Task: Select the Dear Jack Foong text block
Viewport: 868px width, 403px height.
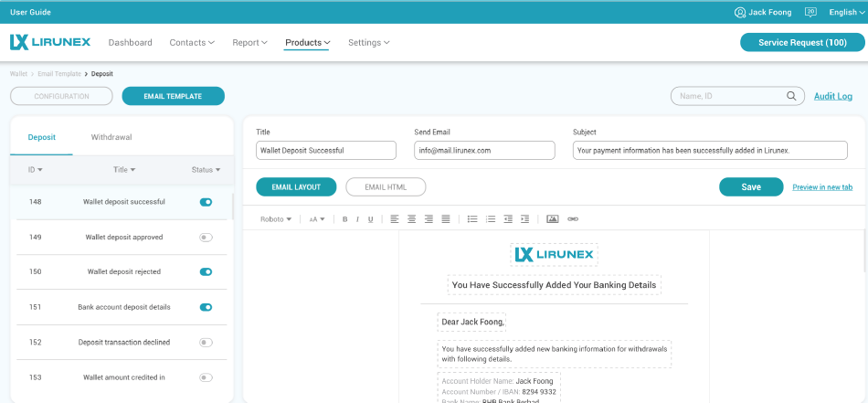Action: [x=471, y=322]
